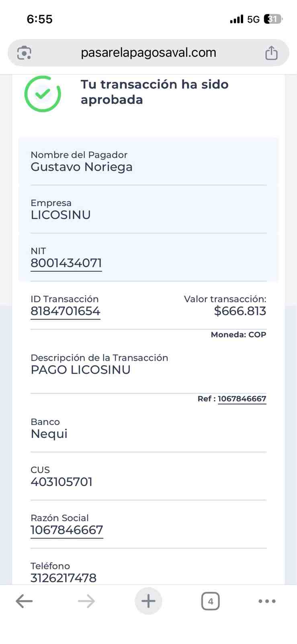The image size is (297, 644).
Task: Tap the payer name Gustavo Noriega
Action: tap(82, 167)
